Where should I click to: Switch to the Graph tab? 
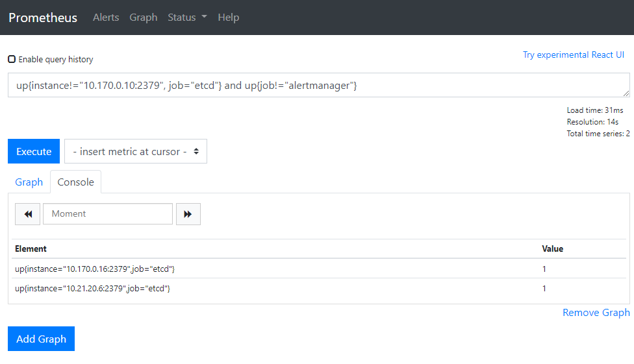29,182
